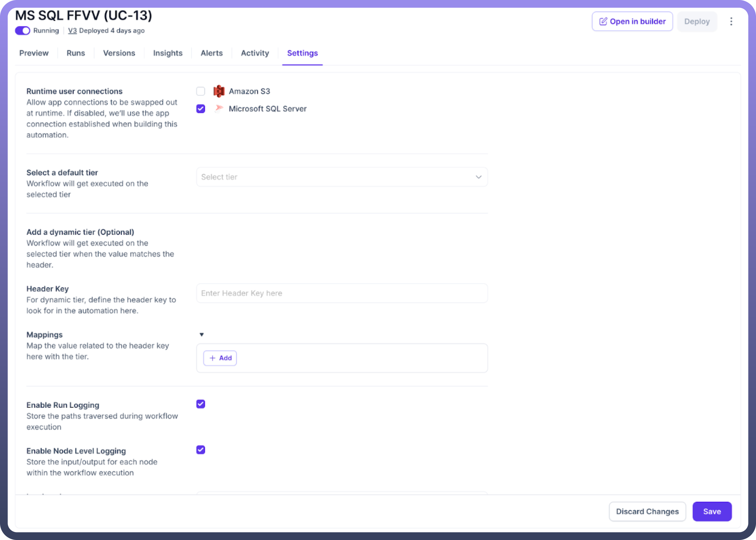The width and height of the screenshot is (756, 540).
Task: Collapse the Mappings disclosure triangle
Action: [x=202, y=334]
